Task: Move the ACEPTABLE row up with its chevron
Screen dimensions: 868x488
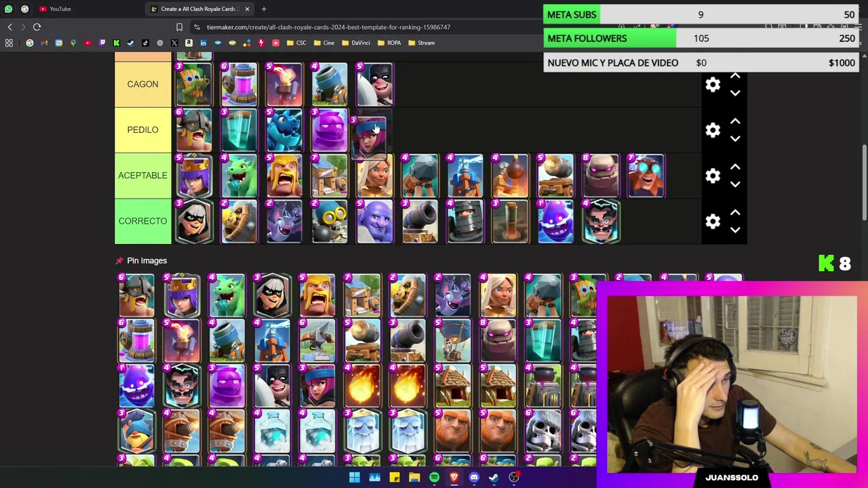Action: pos(735,167)
